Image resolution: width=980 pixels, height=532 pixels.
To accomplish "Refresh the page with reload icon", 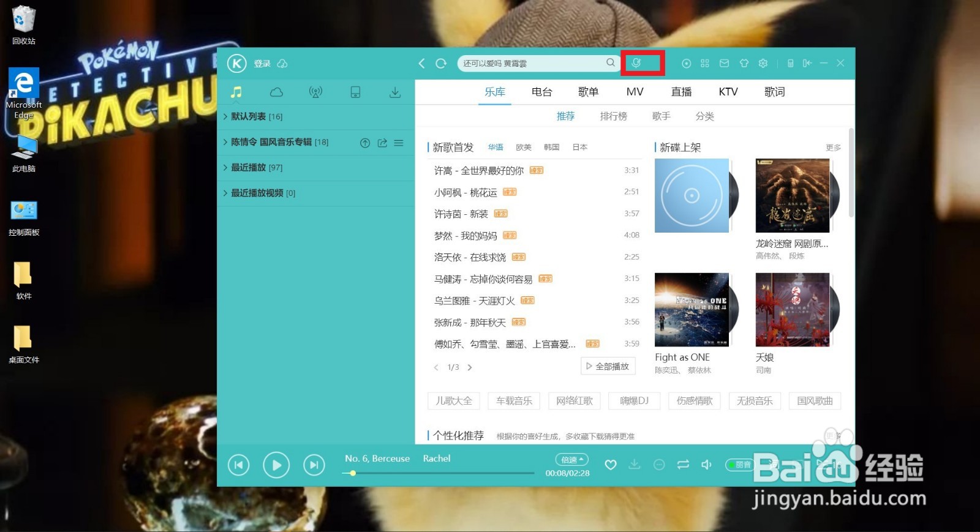I will (441, 63).
